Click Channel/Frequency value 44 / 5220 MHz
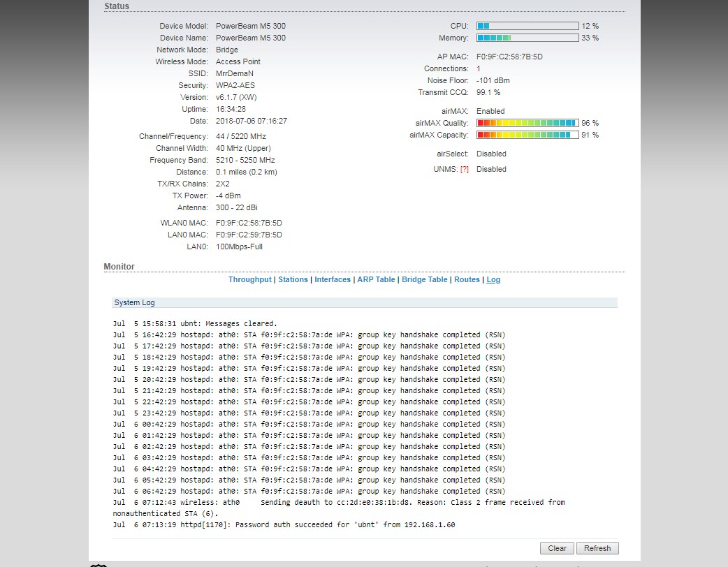 241,136
